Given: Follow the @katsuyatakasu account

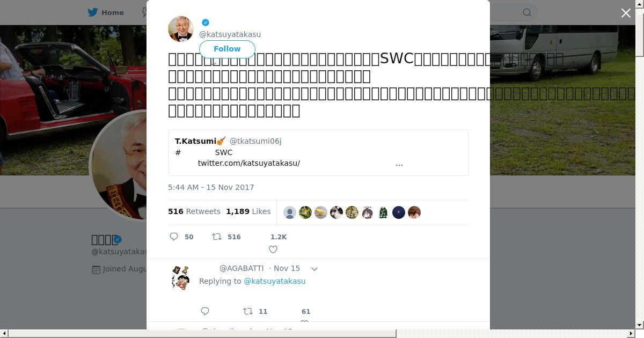Looking at the screenshot, I should (x=227, y=49).
